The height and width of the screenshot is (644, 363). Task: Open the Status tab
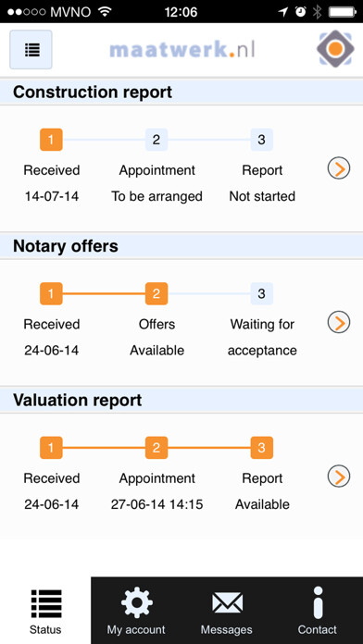45,611
